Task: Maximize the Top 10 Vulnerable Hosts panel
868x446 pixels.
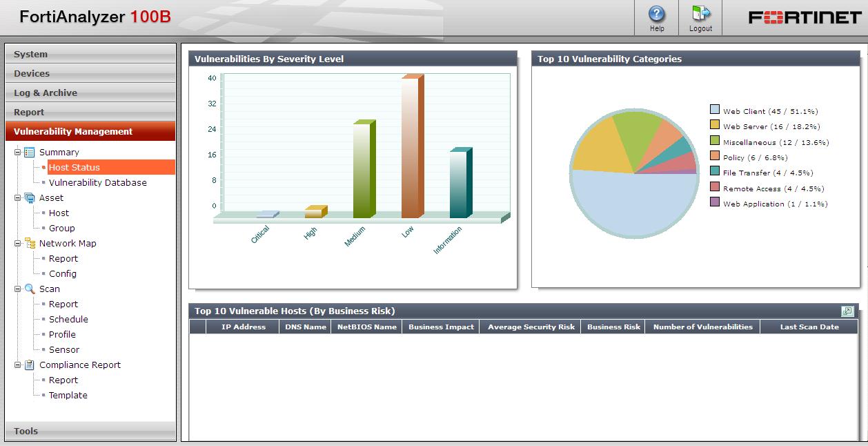Action: [x=847, y=311]
